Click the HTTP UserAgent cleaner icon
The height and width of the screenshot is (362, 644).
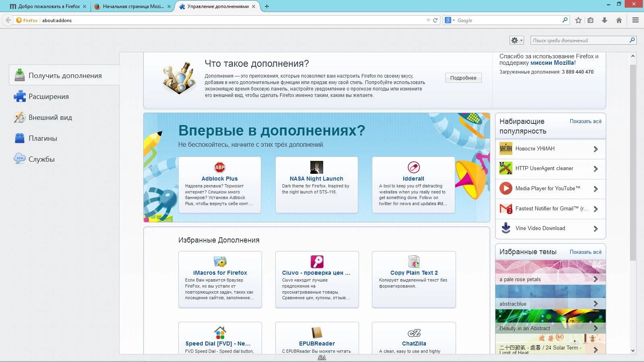click(506, 169)
